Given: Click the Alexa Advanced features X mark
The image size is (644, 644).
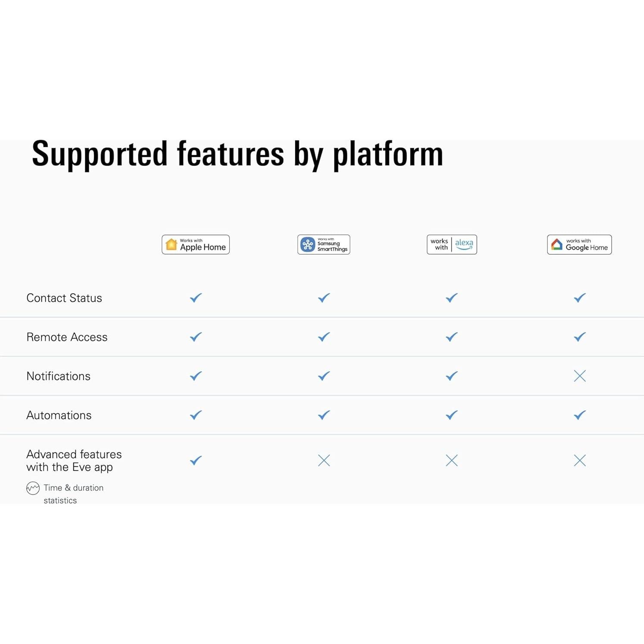Looking at the screenshot, I should point(452,460).
